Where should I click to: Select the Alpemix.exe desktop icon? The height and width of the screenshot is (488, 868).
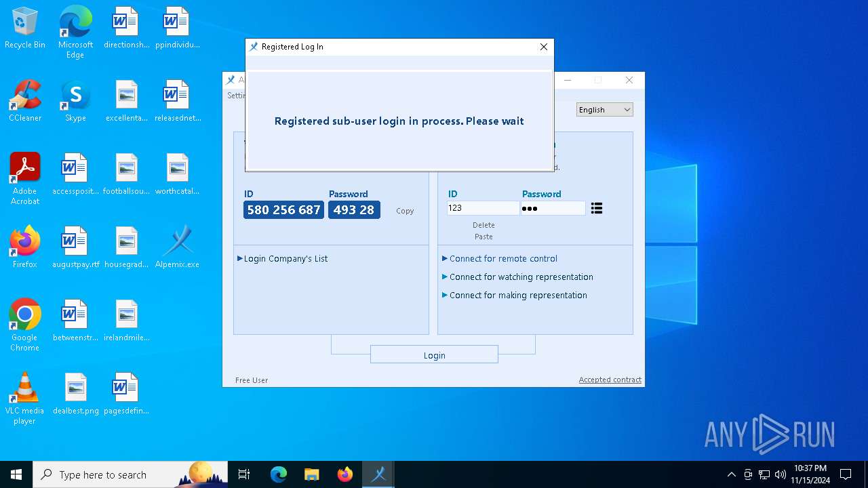pyautogui.click(x=177, y=247)
